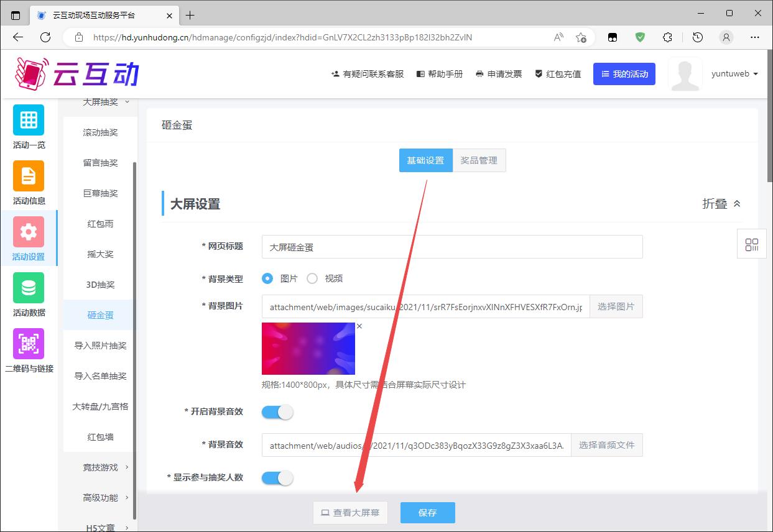Open the 活动一览 grid icon

[x=29, y=120]
